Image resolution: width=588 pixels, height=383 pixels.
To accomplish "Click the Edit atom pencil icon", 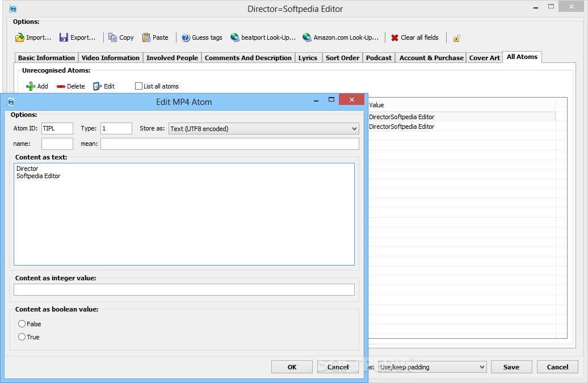I will point(98,86).
